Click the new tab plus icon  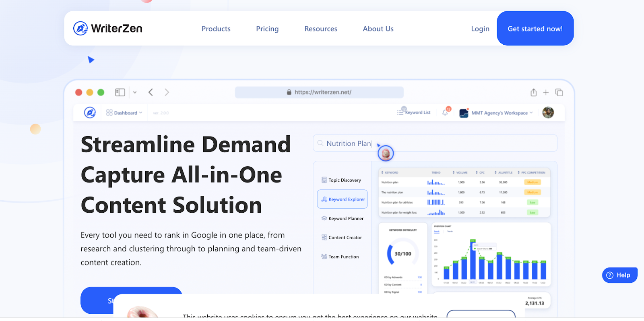tap(546, 92)
